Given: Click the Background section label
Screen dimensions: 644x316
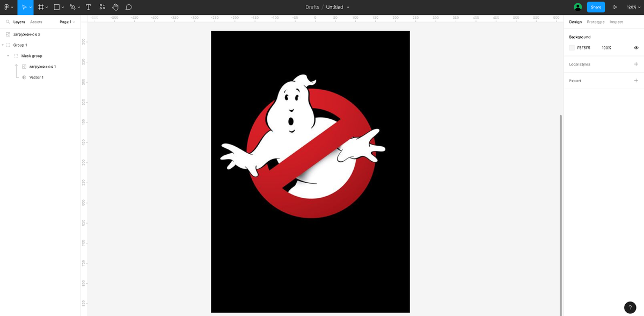Looking at the screenshot, I should click(580, 37).
